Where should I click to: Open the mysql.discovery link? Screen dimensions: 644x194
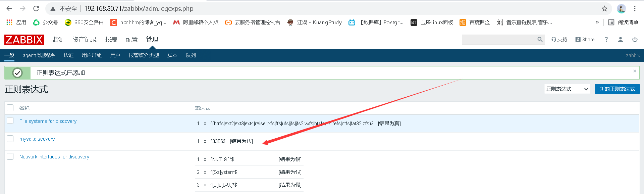pos(37,139)
